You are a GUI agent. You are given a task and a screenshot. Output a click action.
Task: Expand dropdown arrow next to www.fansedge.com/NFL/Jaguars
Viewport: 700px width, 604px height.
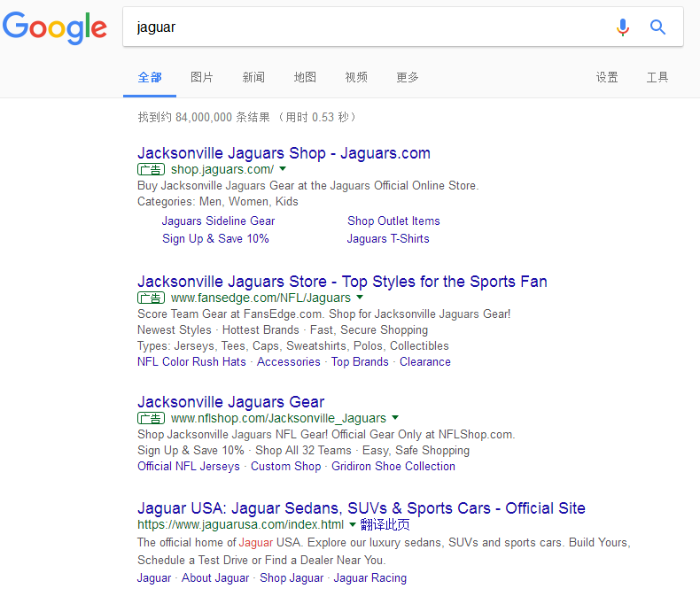pyautogui.click(x=360, y=298)
